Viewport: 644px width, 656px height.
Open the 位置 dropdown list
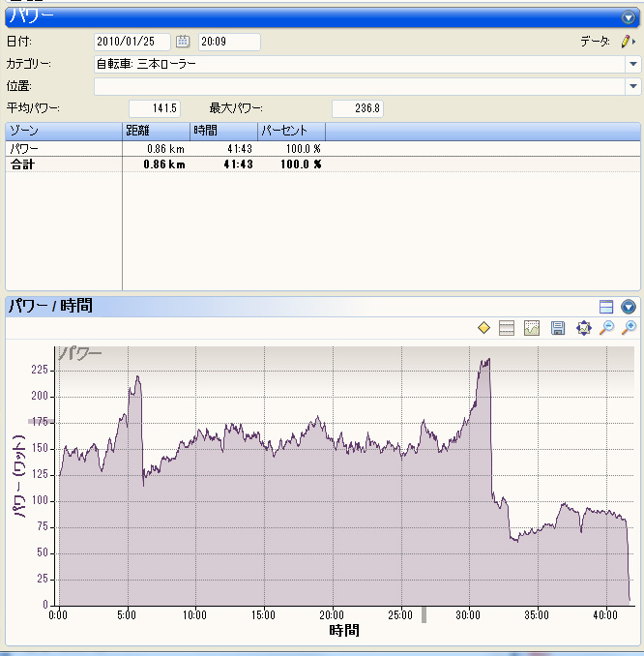point(633,86)
